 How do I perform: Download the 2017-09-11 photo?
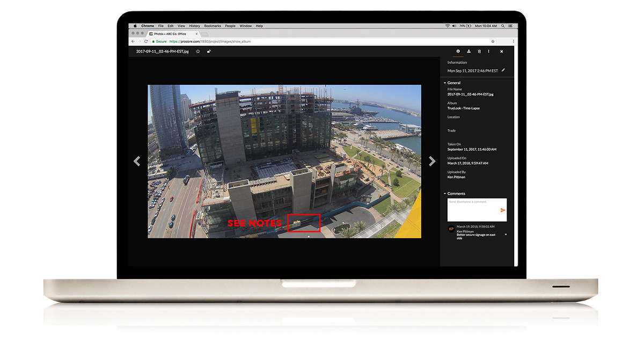[469, 52]
